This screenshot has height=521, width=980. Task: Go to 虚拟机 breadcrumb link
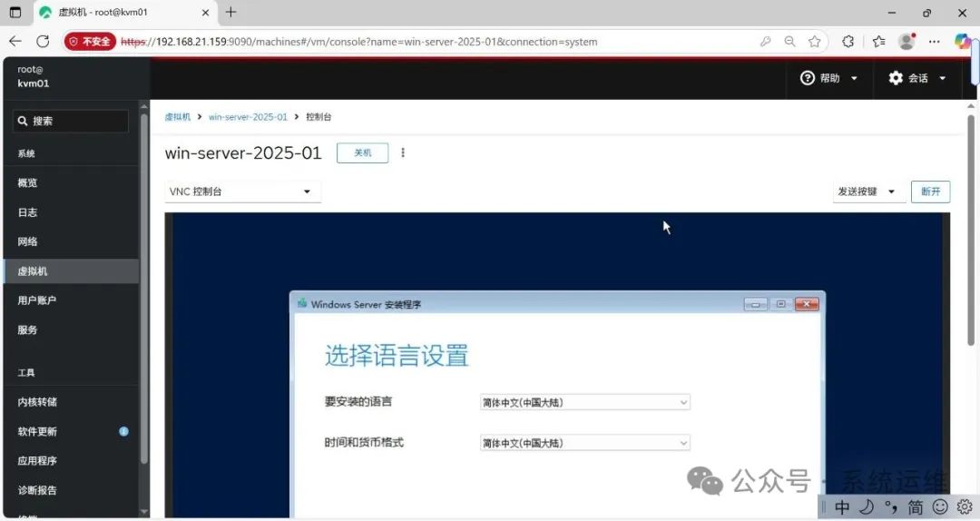pyautogui.click(x=178, y=117)
